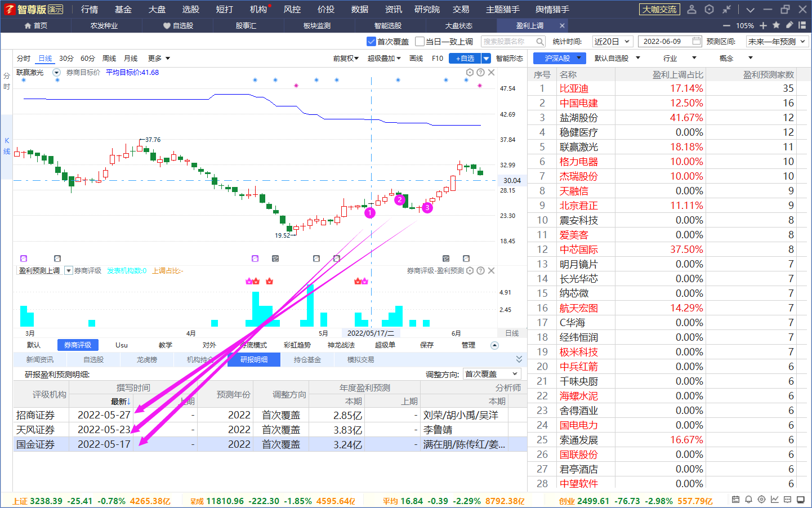Click the calendar icon in status bar

[735, 500]
